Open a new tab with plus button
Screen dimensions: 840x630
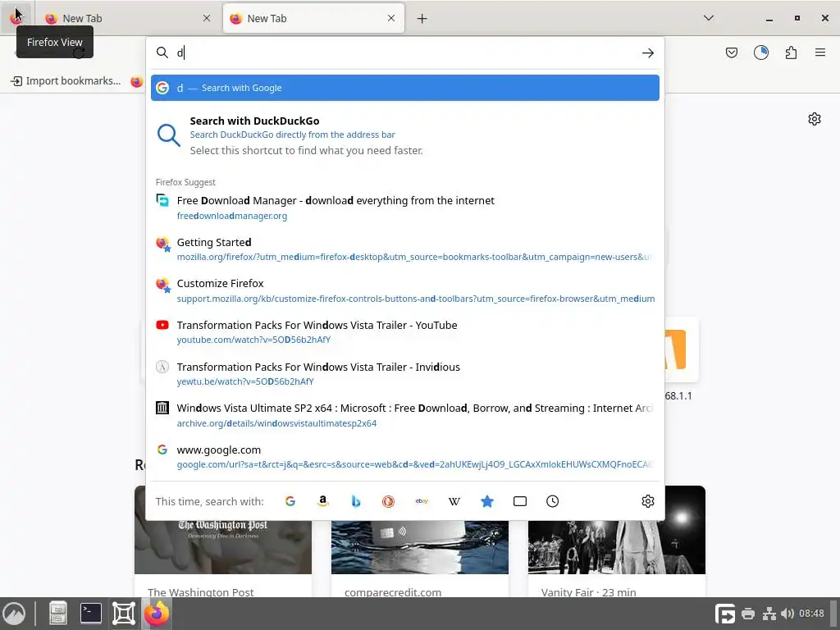click(422, 18)
